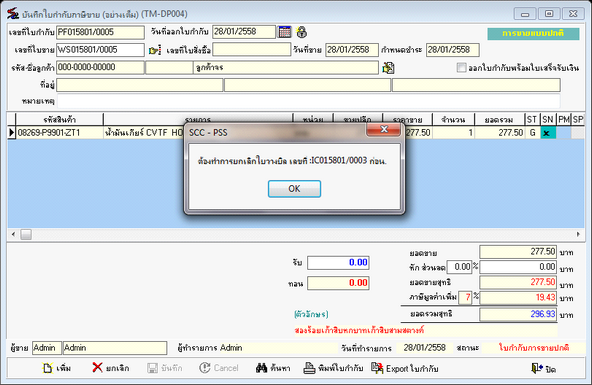Screen dimensions: 592x385
Task: Click the หมายเหตุ remarks input field
Action: [308, 101]
